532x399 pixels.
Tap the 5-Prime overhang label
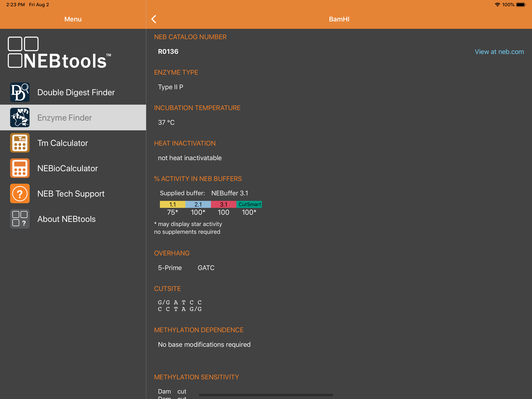pyautogui.click(x=170, y=268)
